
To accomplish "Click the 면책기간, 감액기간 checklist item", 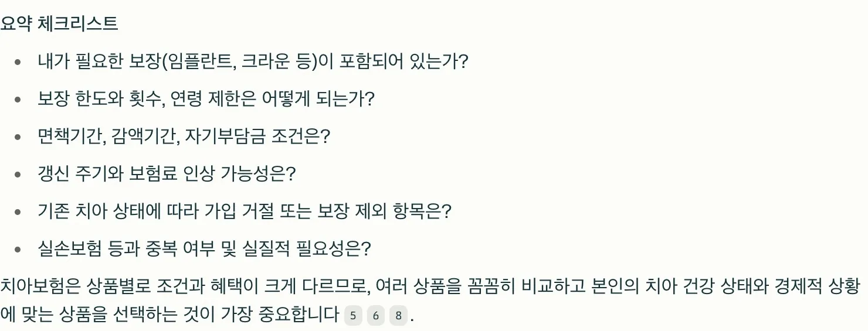I will (x=184, y=136).
